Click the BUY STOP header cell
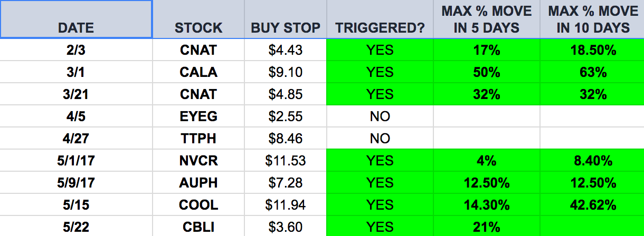The height and width of the screenshot is (236, 644). [286, 19]
